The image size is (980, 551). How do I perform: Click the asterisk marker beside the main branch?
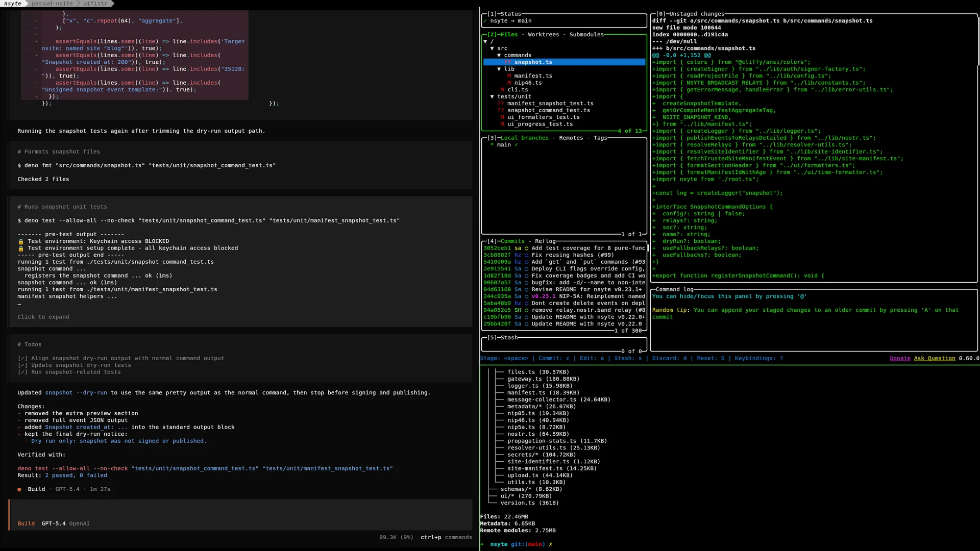point(492,145)
